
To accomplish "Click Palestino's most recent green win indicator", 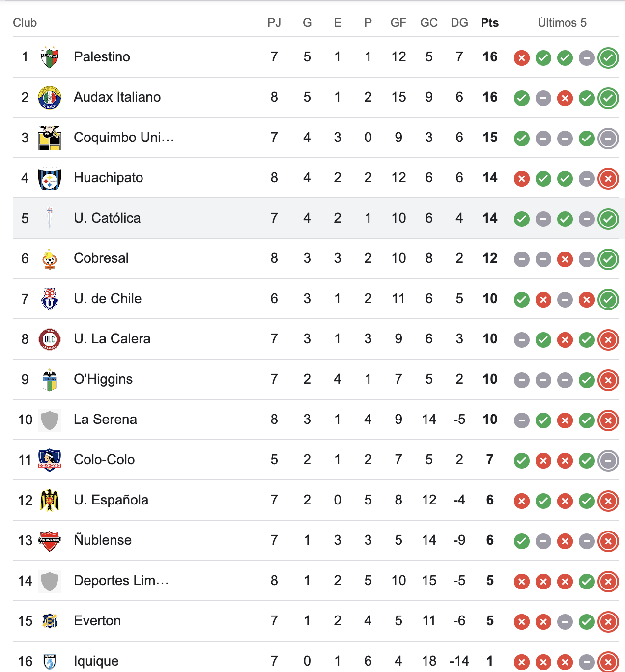I will coord(608,57).
